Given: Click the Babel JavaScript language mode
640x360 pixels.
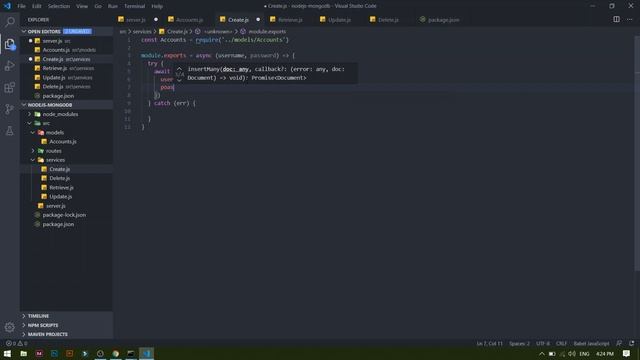Looking at the screenshot, I should [x=591, y=343].
